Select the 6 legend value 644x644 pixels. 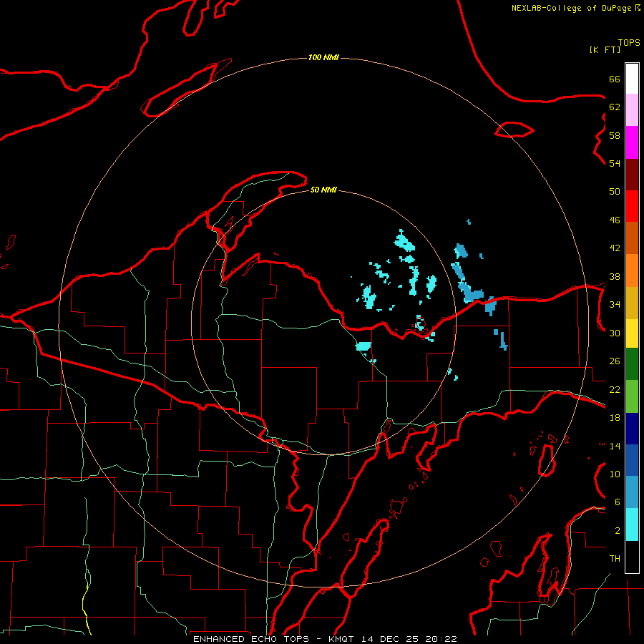(618, 502)
